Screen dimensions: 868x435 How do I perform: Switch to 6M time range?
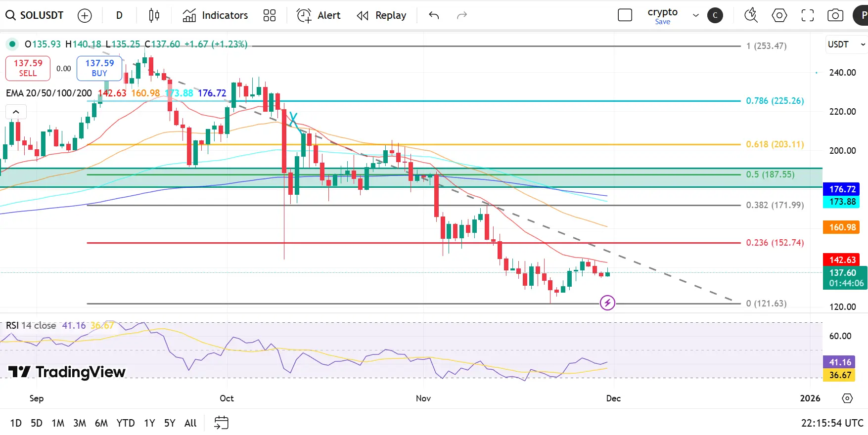pyautogui.click(x=101, y=423)
